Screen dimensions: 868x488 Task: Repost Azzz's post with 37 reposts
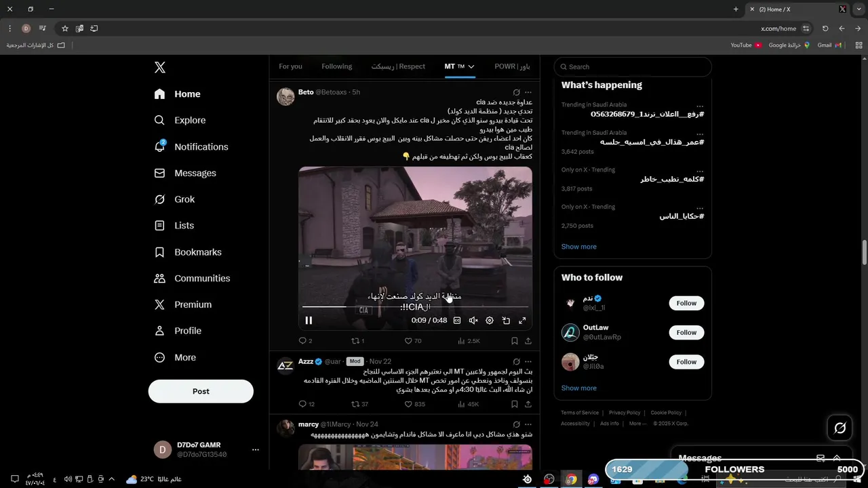coord(359,404)
